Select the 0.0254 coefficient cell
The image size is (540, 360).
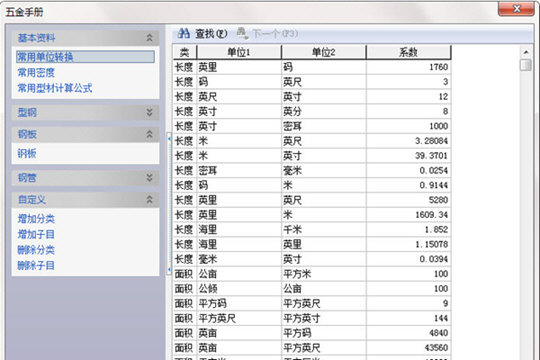409,171
